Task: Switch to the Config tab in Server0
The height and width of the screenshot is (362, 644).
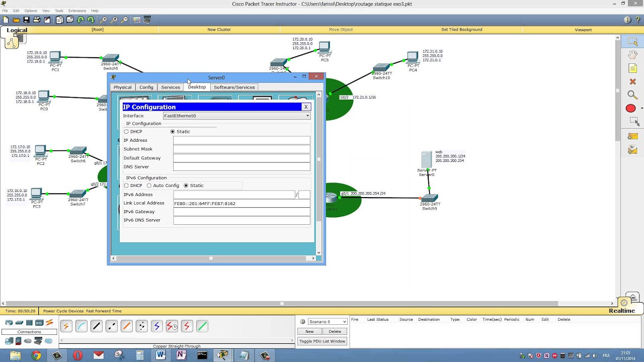Action: click(x=146, y=87)
